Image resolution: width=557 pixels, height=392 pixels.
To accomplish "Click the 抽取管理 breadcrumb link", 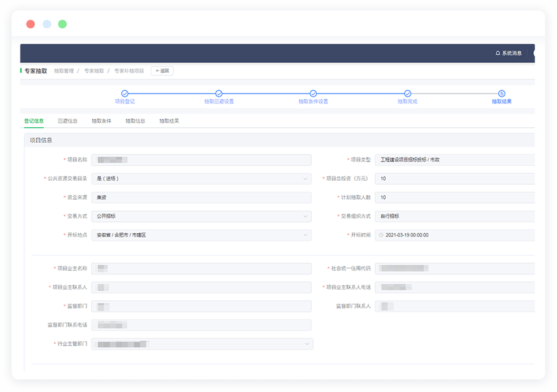I will click(63, 71).
